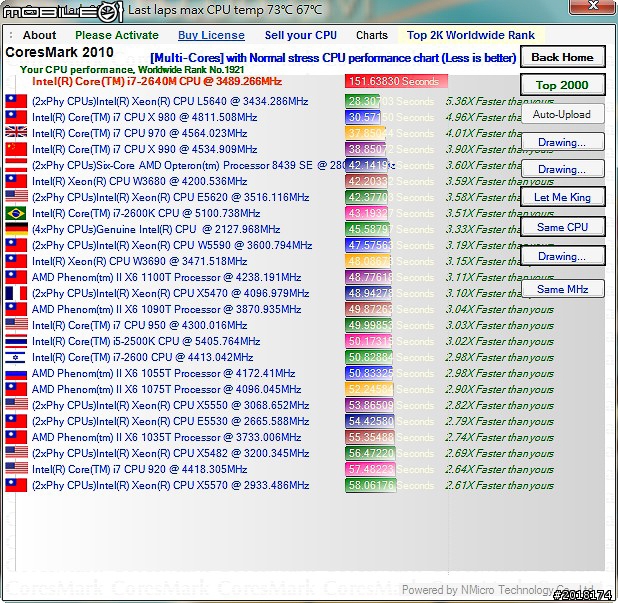Click the China flag beside i7 X 990

16,149
